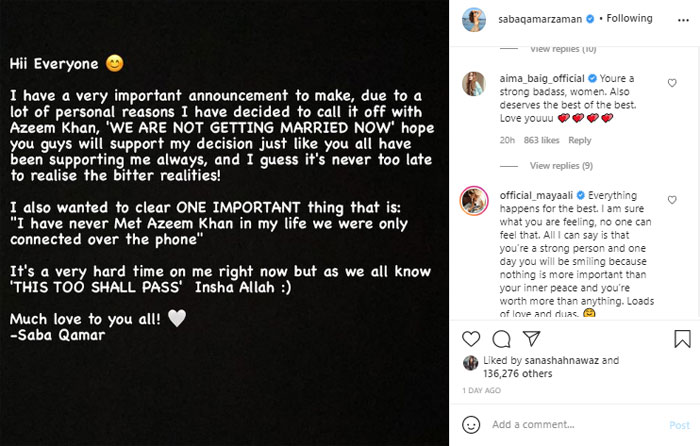Open the Following dropdown
Image resolution: width=700 pixels, height=446 pixels.
[x=629, y=18]
